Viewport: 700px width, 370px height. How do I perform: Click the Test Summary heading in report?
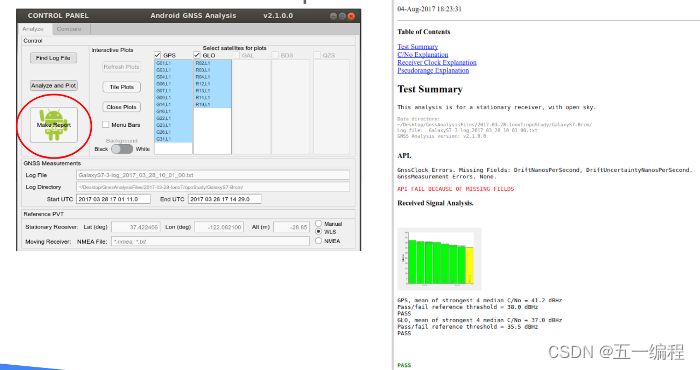coord(430,89)
